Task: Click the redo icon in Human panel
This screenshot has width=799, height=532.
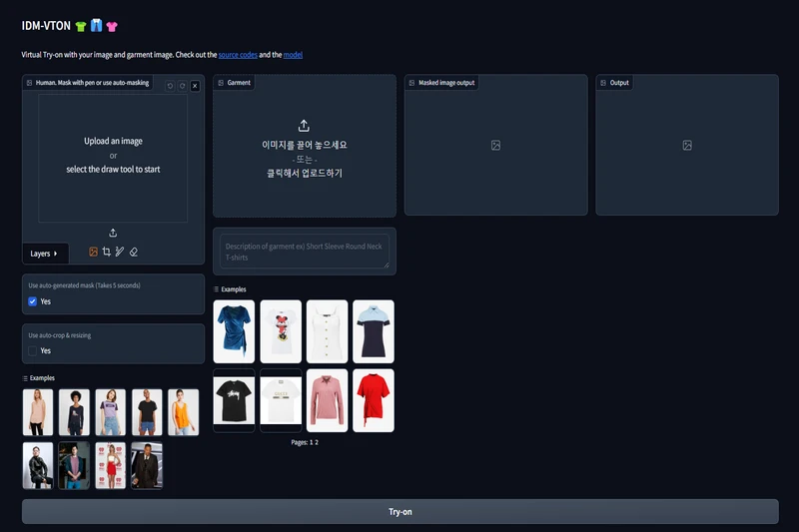Action: (182, 86)
